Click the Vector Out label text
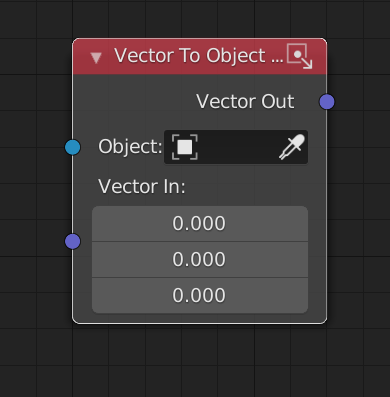This screenshot has height=397, width=390. coord(245,101)
